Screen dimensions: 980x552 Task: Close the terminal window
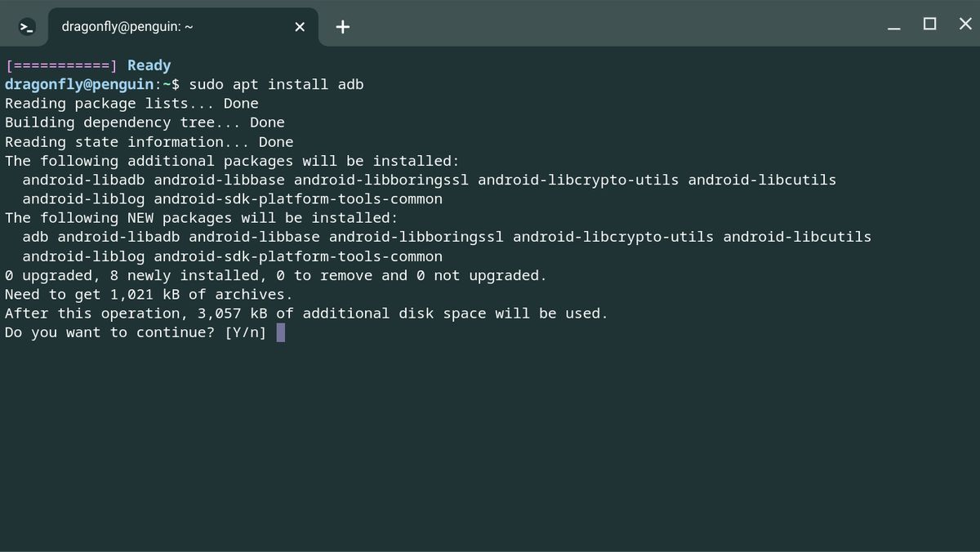click(965, 24)
